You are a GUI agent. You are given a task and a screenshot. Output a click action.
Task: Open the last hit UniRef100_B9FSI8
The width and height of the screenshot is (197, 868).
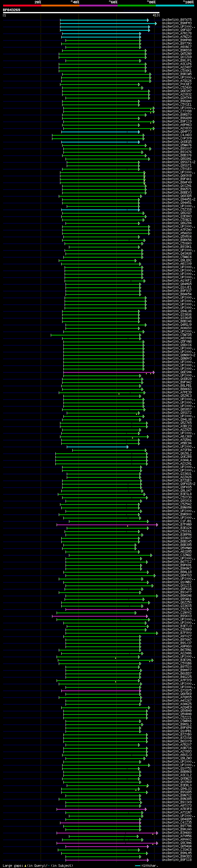point(177,860)
